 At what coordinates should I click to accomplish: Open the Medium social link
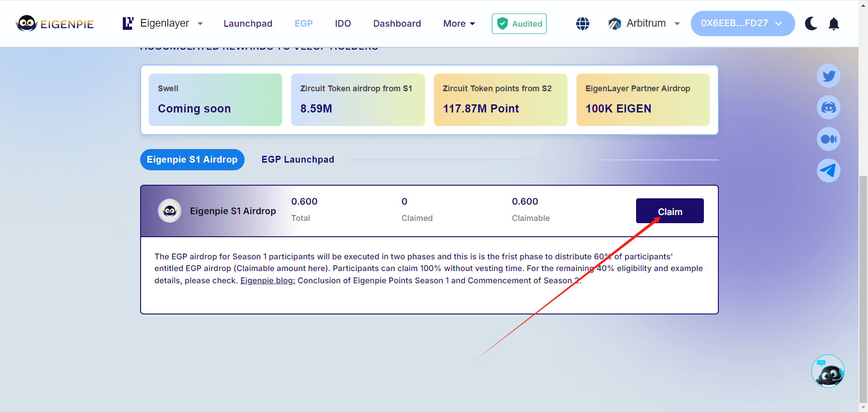click(829, 139)
